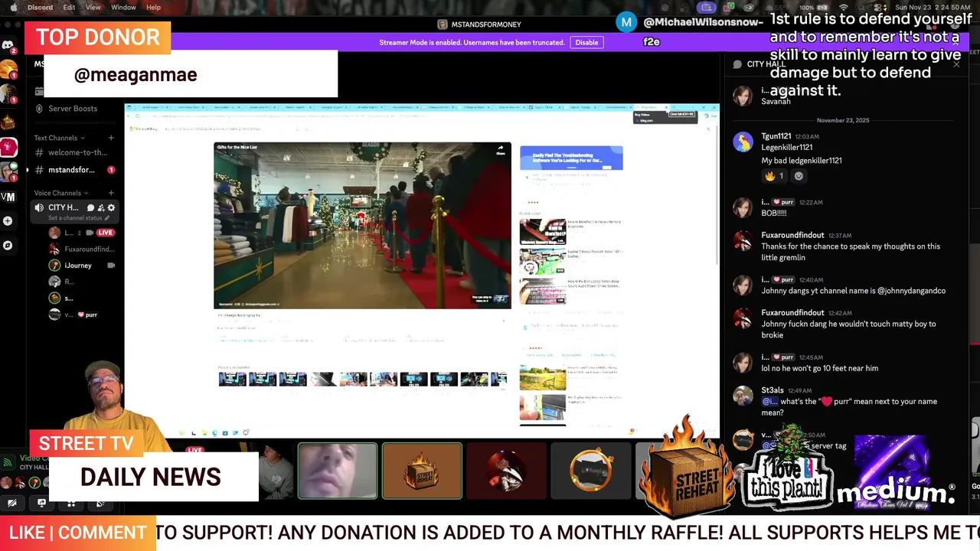
Task: Open Tgun1121's profile from username
Action: (776, 136)
